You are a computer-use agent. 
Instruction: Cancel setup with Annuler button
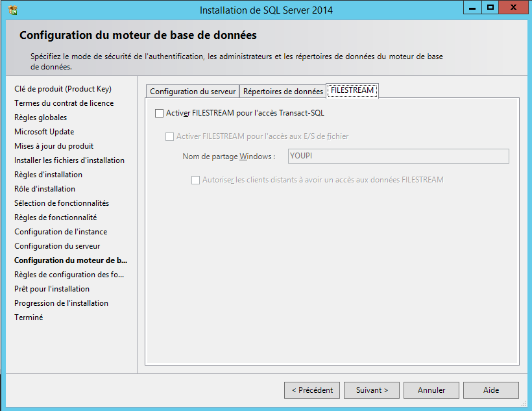[x=431, y=390]
